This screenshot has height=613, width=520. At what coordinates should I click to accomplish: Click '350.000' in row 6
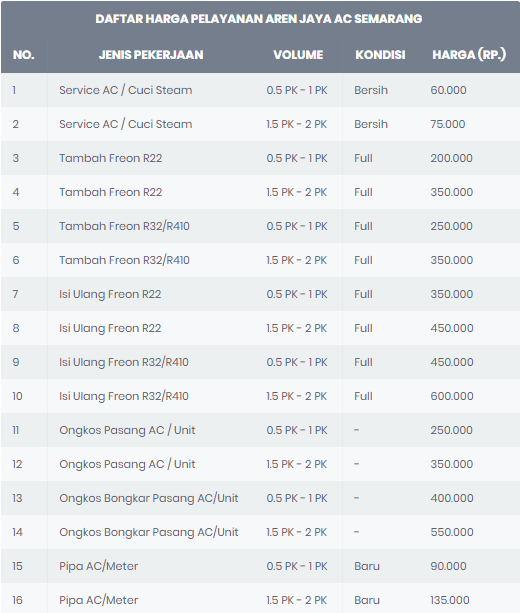pyautogui.click(x=452, y=260)
